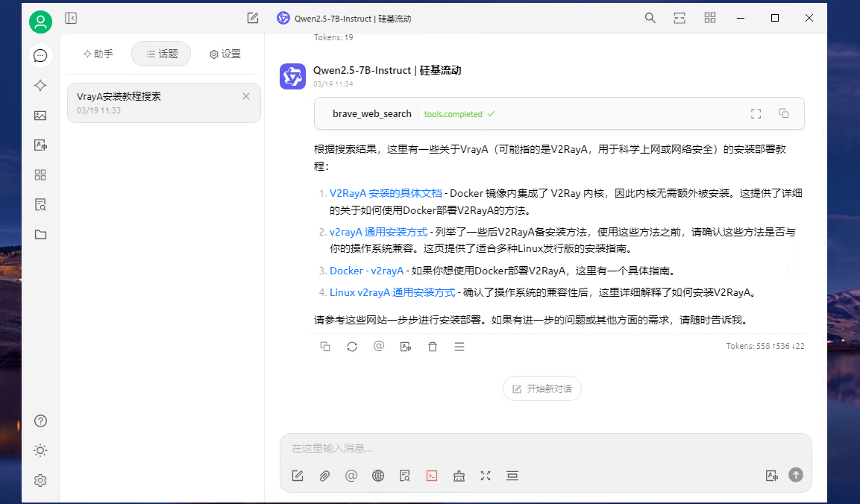Delete the assistant message
860x504 pixels.
(x=433, y=347)
